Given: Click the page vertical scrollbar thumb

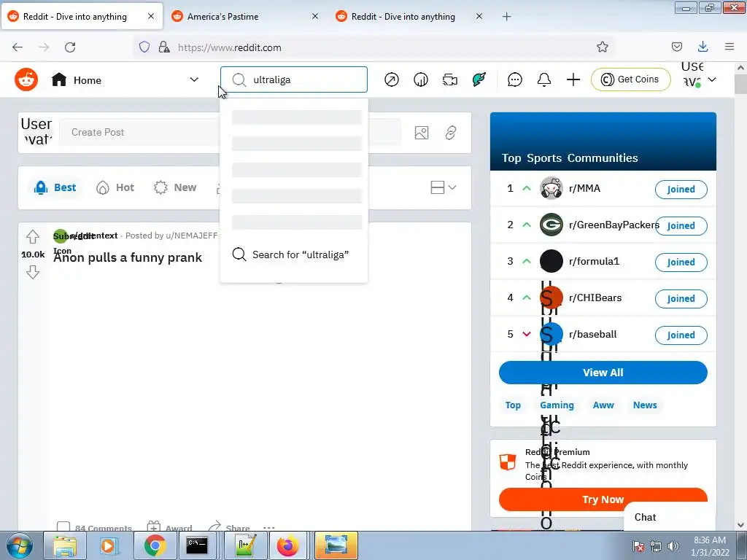Looking at the screenshot, I should pyautogui.click(x=740, y=84).
